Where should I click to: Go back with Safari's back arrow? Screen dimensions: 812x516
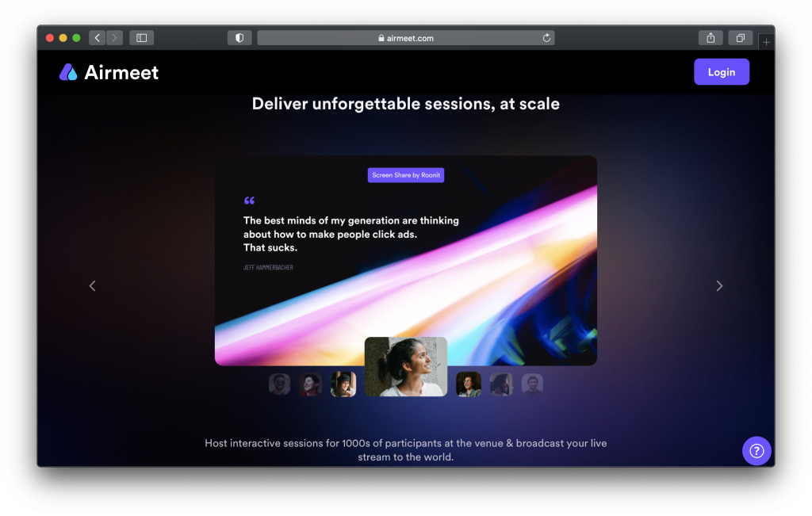[x=97, y=38]
